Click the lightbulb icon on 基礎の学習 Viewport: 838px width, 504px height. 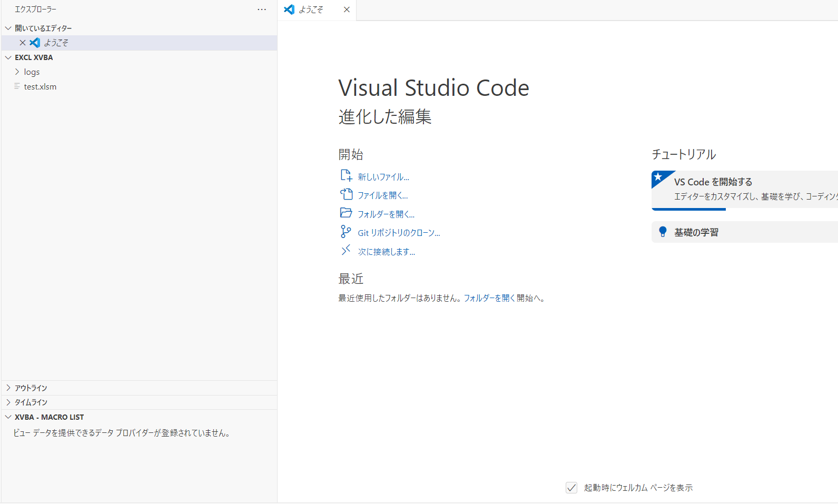click(663, 232)
